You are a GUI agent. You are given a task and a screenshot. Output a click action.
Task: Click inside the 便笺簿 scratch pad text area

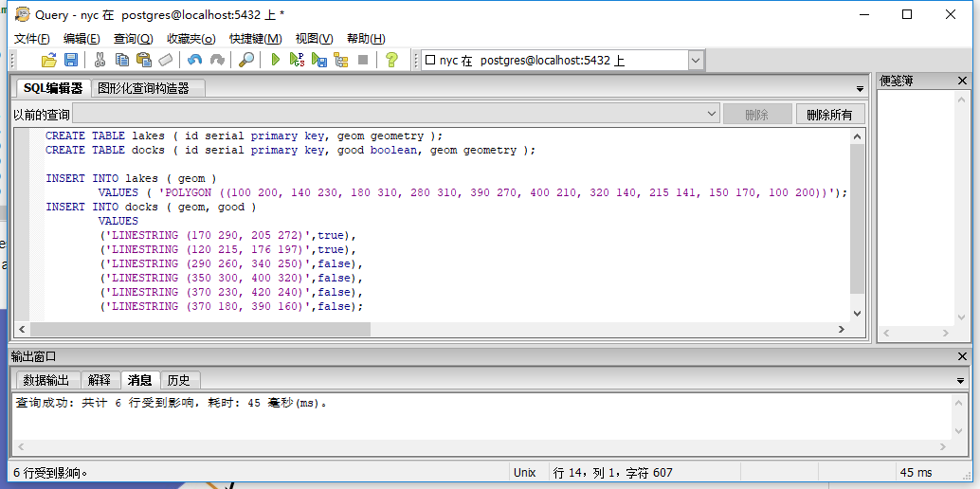(916, 207)
